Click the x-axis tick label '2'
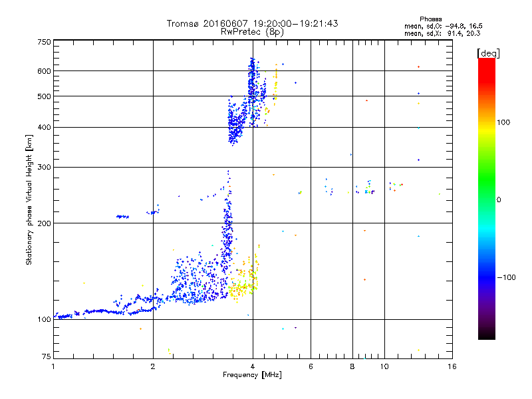Image resolution: width=532 pixels, height=399 pixels. [153, 366]
